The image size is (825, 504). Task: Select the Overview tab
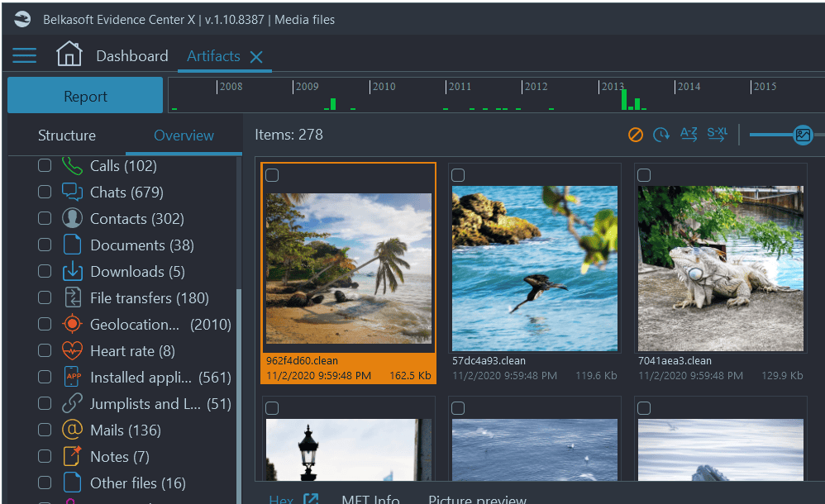click(184, 136)
